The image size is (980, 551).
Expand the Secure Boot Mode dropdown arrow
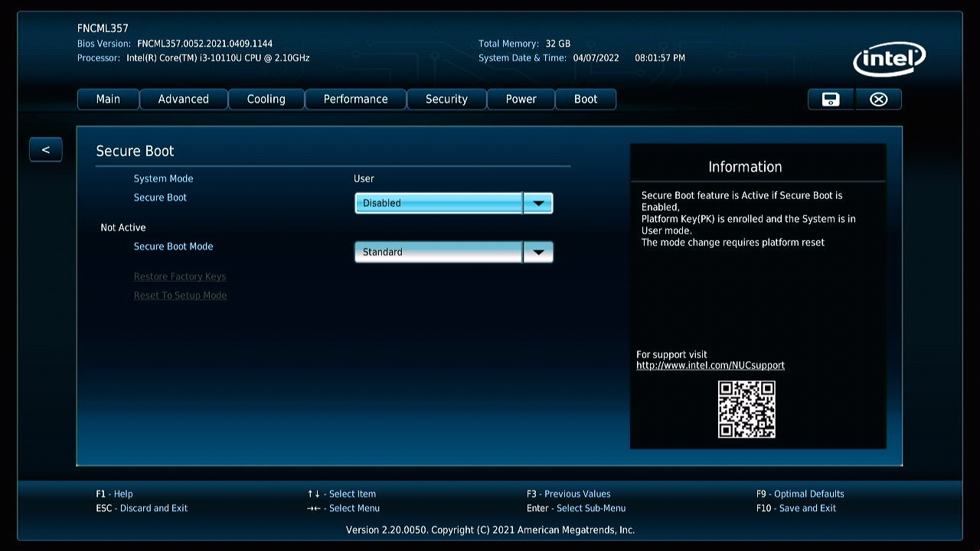click(538, 252)
